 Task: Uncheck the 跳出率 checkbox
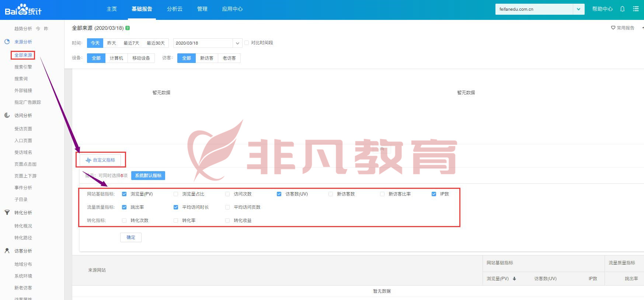(x=124, y=207)
